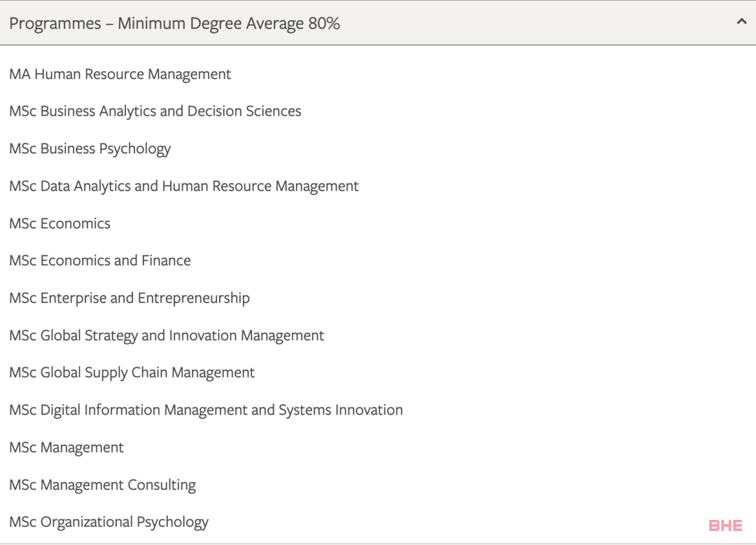Select the MSc Economics programme
The width and height of the screenshot is (756, 545).
click(x=59, y=223)
